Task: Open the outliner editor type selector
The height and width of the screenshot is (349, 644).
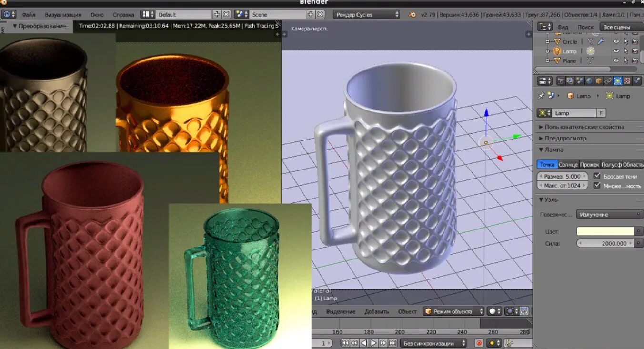Action: [544, 27]
